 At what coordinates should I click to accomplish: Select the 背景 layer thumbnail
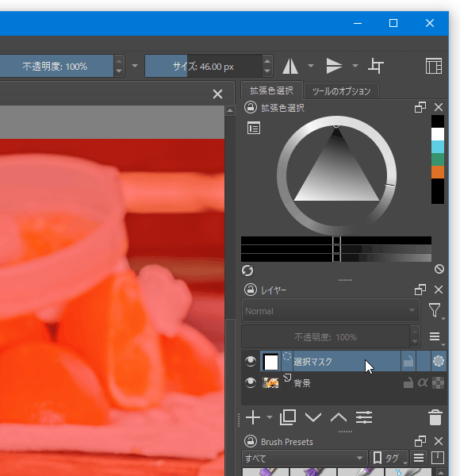tap(270, 383)
